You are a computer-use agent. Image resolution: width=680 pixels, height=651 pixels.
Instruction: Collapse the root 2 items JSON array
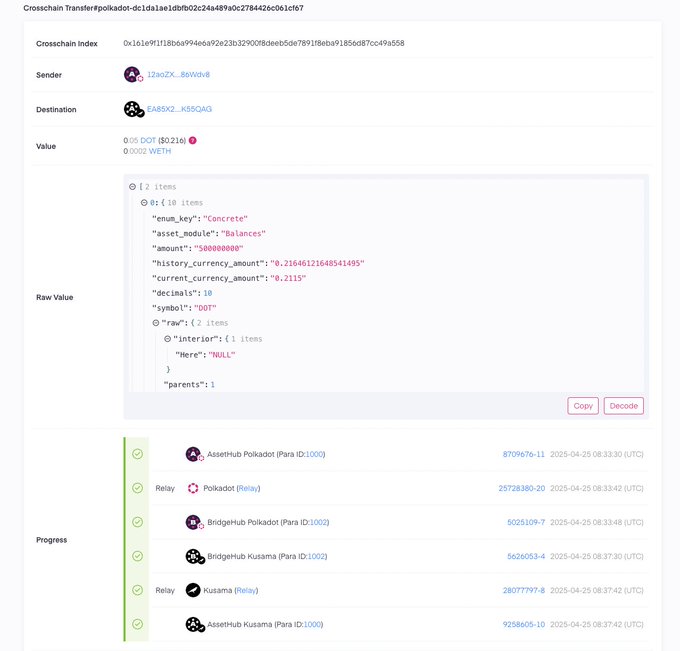coord(133,187)
